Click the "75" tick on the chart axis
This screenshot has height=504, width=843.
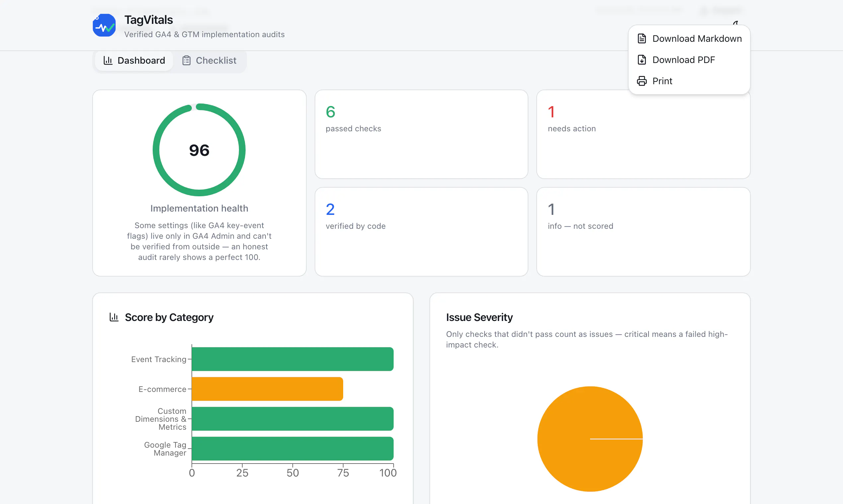[343, 473]
